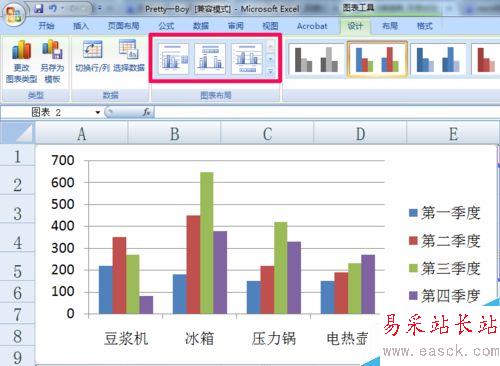Viewport: 500px width, 366px height.
Task: Open the customize quick access toolbar arrow
Action: pyautogui.click(x=100, y=9)
